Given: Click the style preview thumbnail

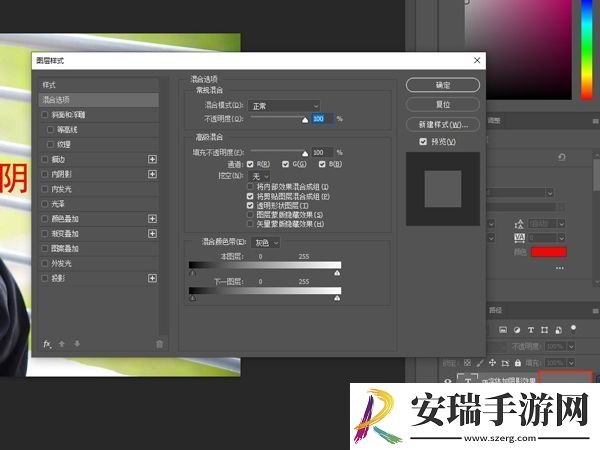Looking at the screenshot, I should coord(443,189).
